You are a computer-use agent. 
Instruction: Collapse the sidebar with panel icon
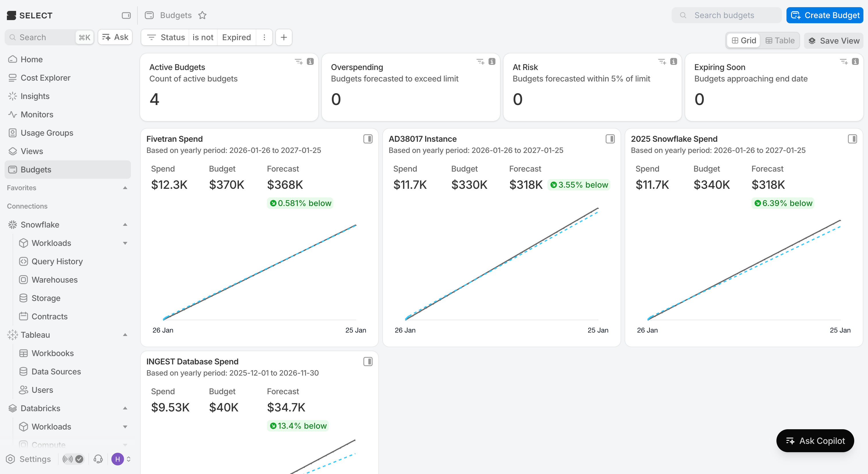click(x=126, y=15)
